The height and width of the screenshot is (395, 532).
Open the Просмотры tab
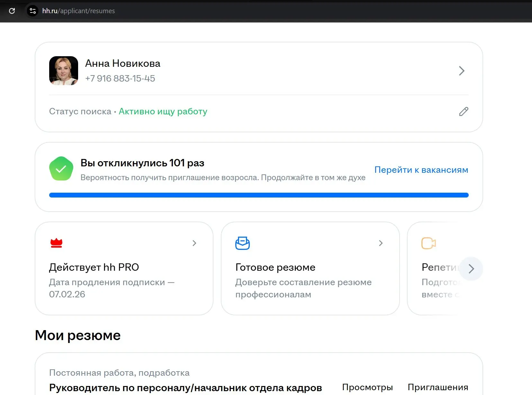pos(368,387)
